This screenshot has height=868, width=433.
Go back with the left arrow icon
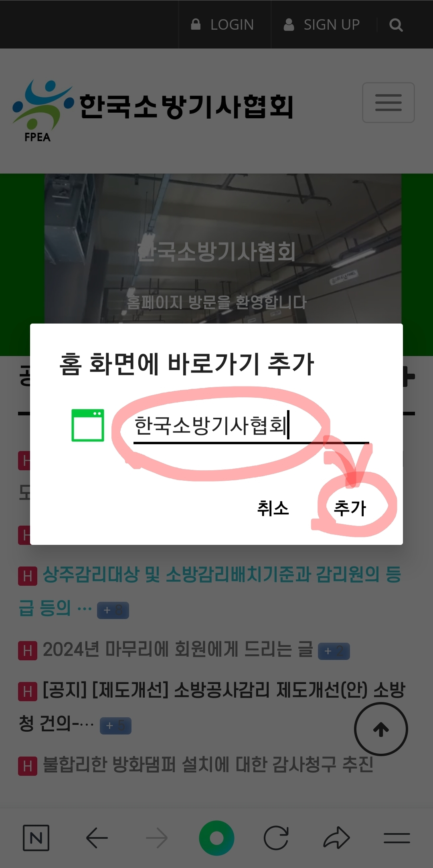[97, 838]
